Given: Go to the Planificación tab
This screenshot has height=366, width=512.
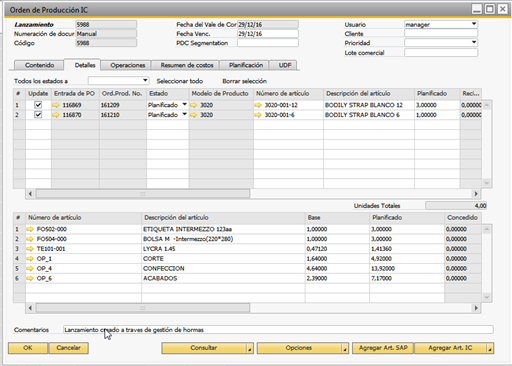Looking at the screenshot, I should [246, 65].
